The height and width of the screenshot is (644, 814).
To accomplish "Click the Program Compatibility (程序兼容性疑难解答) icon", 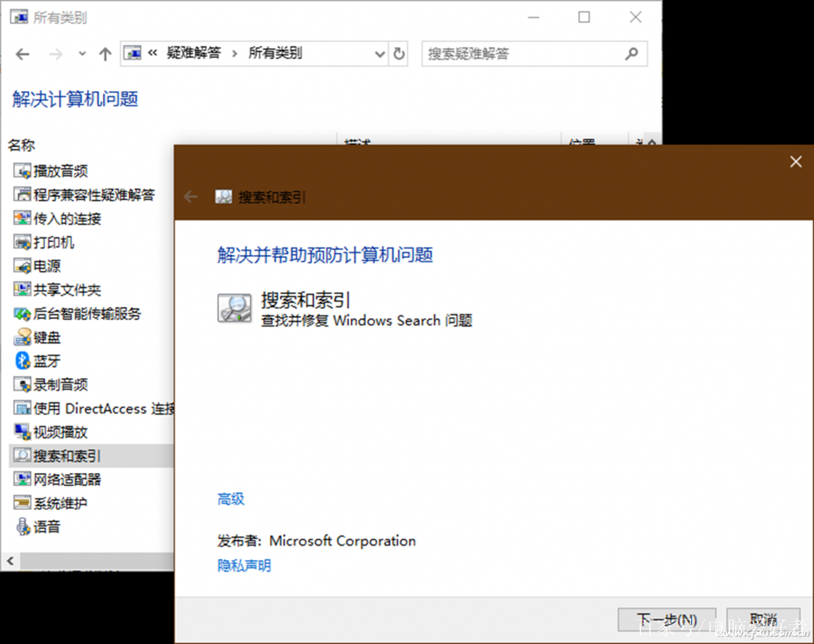I will (23, 195).
